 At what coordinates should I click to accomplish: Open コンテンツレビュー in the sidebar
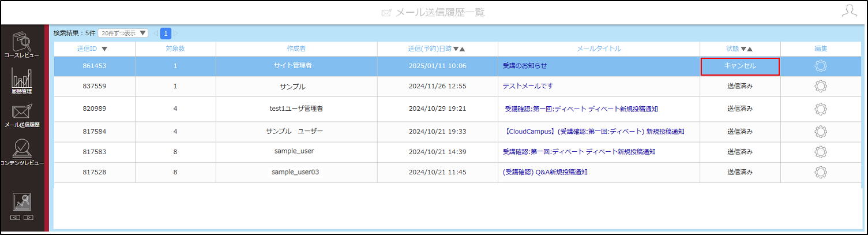[x=22, y=153]
